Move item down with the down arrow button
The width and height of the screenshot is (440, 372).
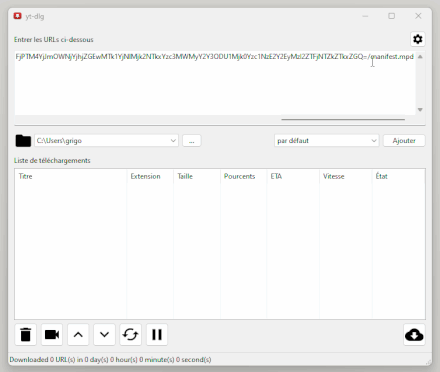coord(104,334)
